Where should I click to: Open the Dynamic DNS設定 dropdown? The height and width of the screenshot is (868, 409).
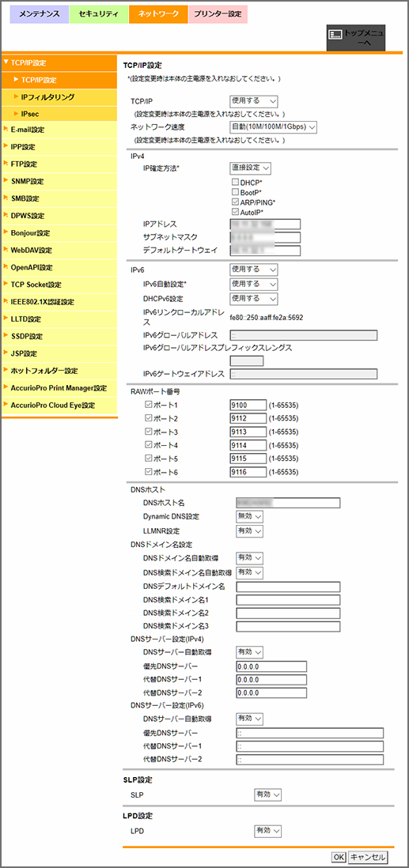(249, 516)
